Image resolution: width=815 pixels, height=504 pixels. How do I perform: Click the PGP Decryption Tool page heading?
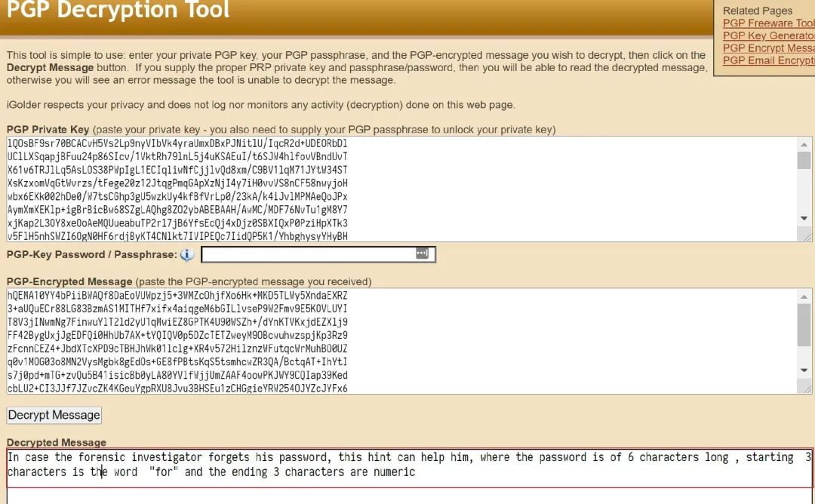(118, 10)
